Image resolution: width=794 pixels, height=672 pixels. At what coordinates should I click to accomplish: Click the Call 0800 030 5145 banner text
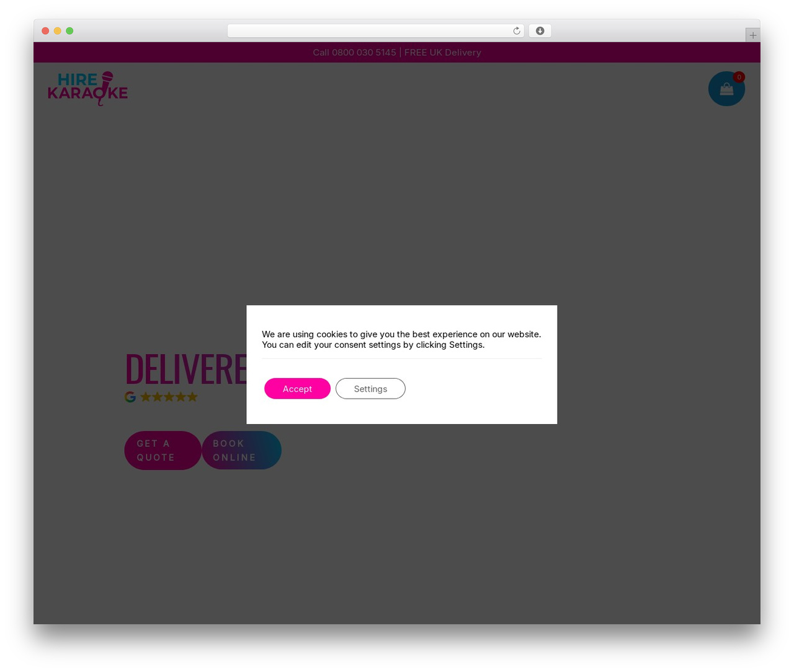click(354, 53)
